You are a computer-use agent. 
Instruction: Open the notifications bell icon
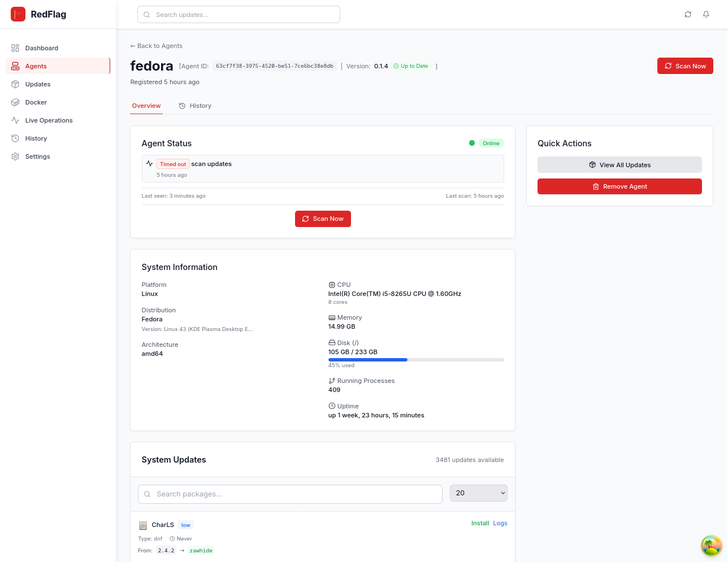pyautogui.click(x=706, y=15)
